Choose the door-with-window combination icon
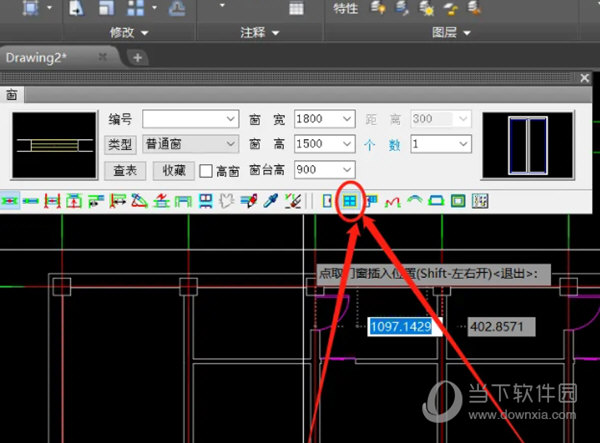This screenshot has width=600, height=443. (371, 201)
